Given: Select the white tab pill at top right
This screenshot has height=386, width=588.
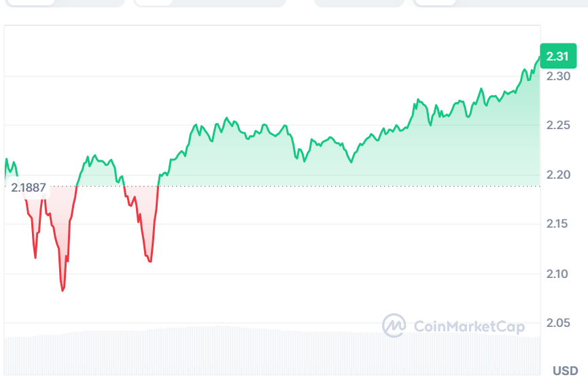Looking at the screenshot, I should click(x=435, y=3).
